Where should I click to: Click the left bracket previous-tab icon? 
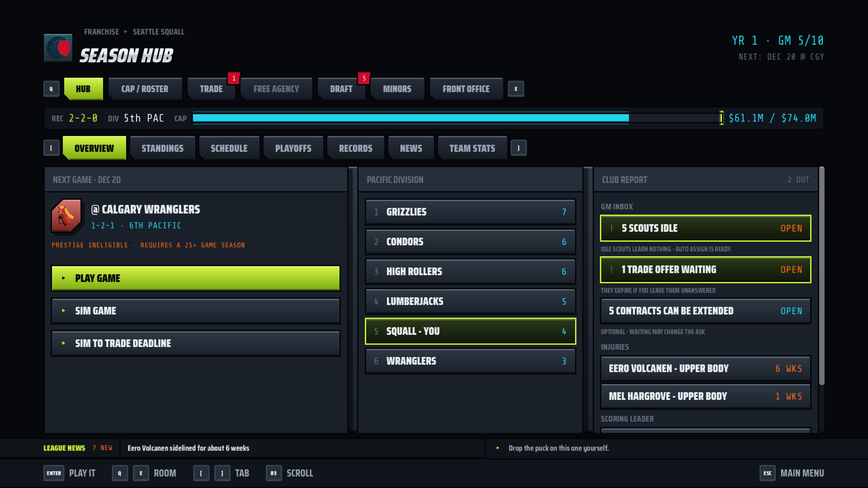tap(52, 148)
